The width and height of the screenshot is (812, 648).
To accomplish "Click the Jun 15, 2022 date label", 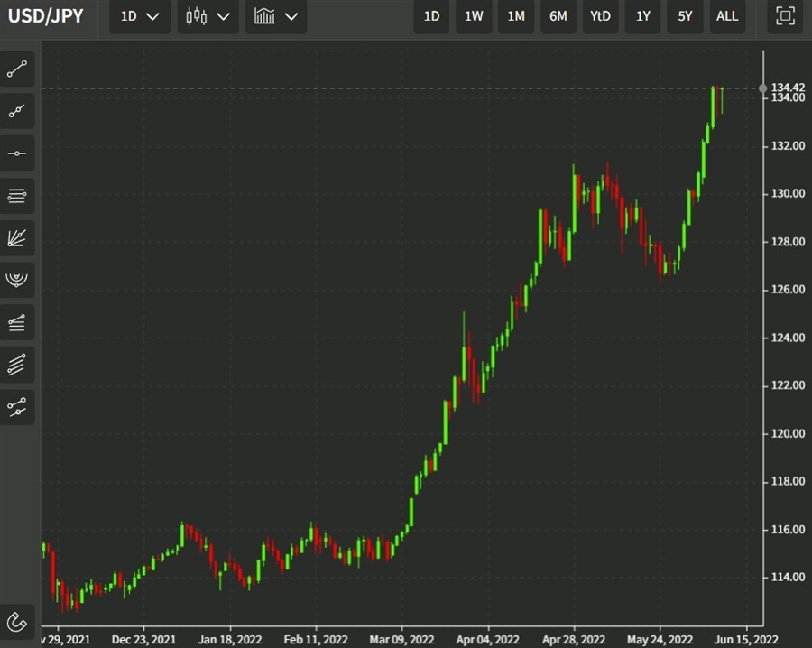I will [x=746, y=640].
